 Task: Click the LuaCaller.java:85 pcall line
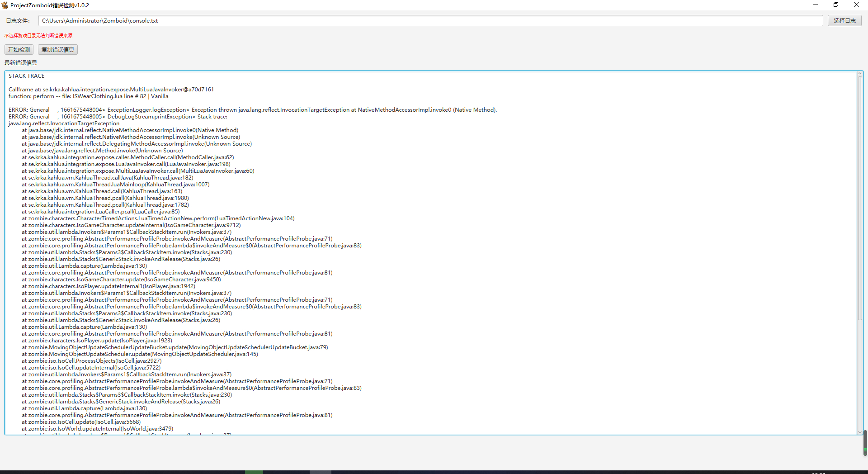[x=101, y=212]
